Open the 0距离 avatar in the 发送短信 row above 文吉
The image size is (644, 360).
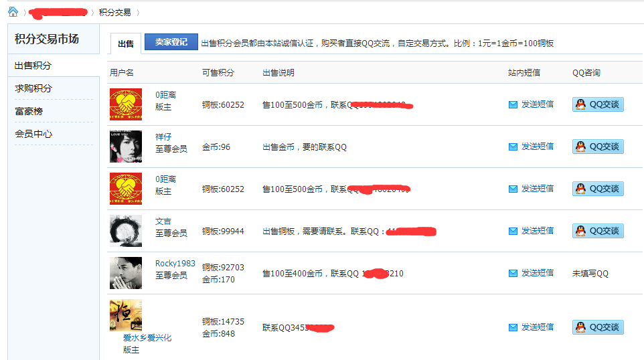126,189
